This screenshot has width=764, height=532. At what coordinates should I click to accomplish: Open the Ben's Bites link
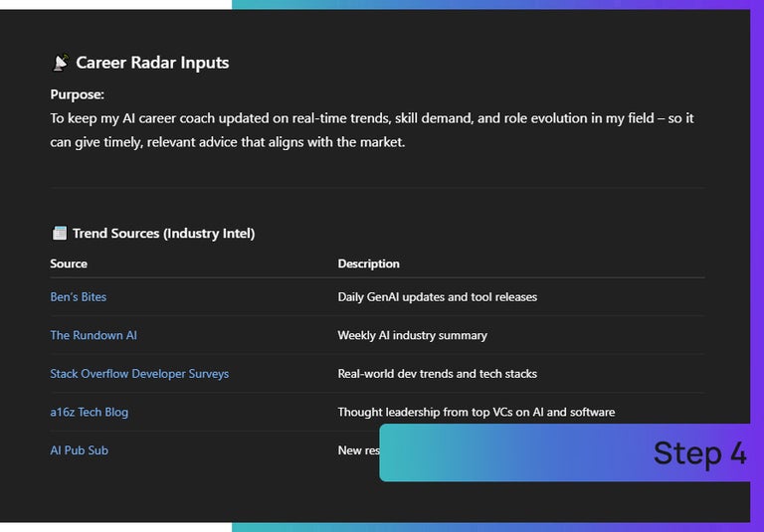point(79,297)
